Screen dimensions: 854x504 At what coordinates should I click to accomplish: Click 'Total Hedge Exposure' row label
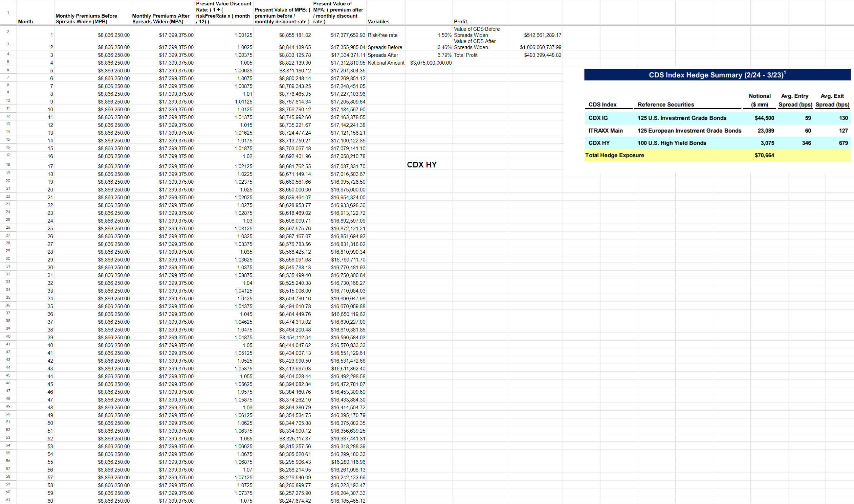tap(614, 155)
